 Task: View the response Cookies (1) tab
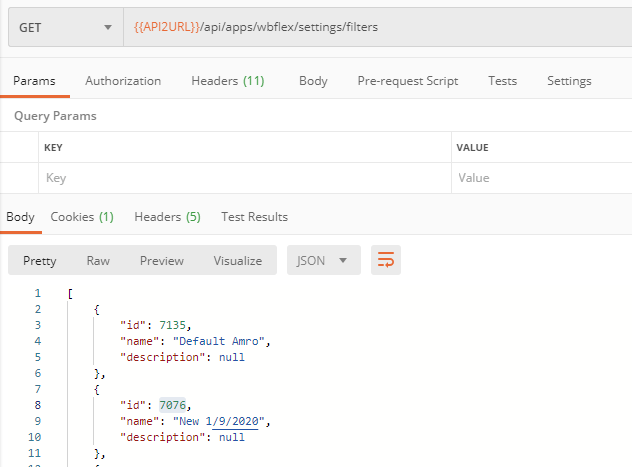(82, 217)
